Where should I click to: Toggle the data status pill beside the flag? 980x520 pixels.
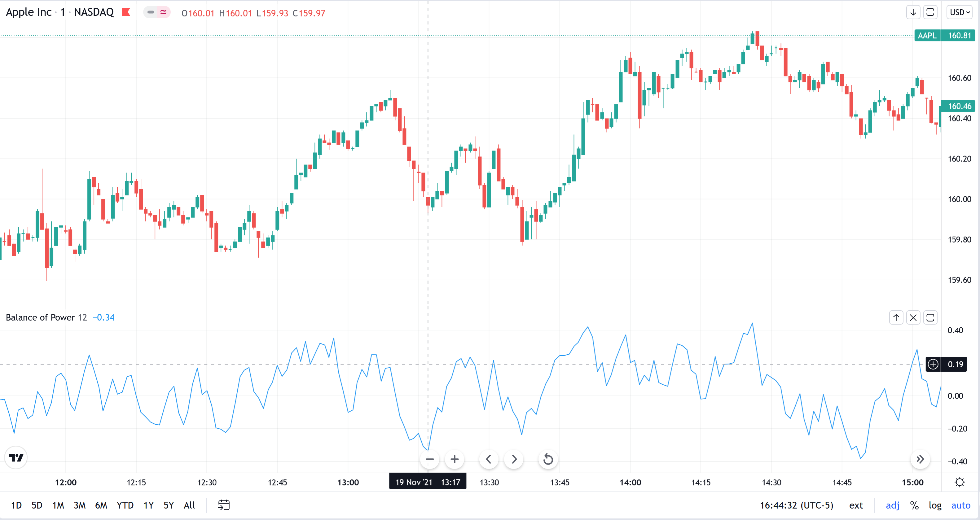157,12
